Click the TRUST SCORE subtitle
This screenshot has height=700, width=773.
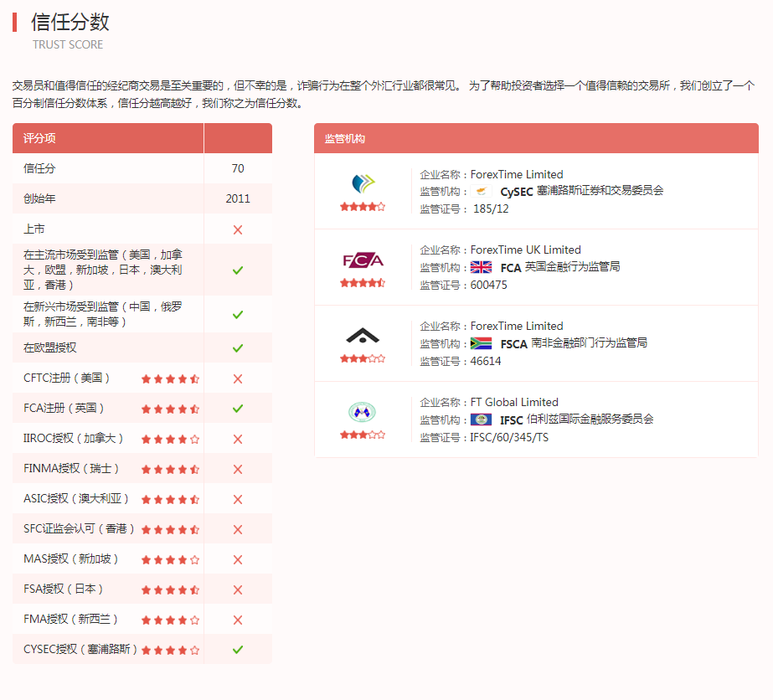tap(68, 44)
